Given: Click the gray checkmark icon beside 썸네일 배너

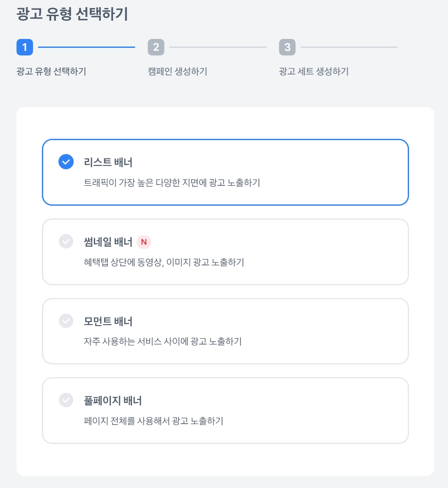Looking at the screenshot, I should coord(66,241).
